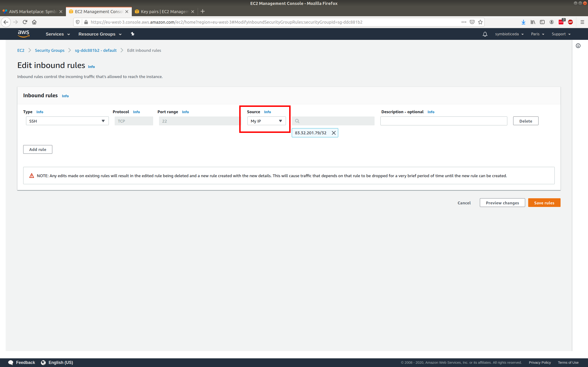Open Firefox hamburger menu

(582, 22)
